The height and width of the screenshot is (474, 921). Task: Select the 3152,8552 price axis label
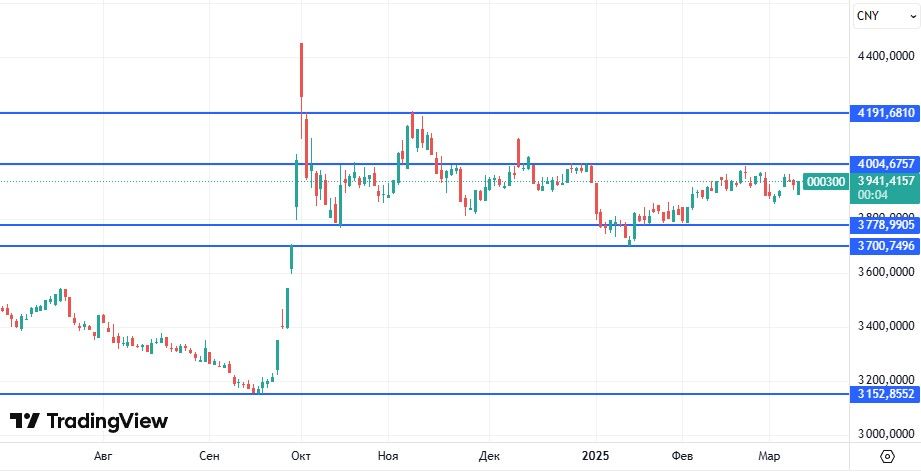coord(884,394)
